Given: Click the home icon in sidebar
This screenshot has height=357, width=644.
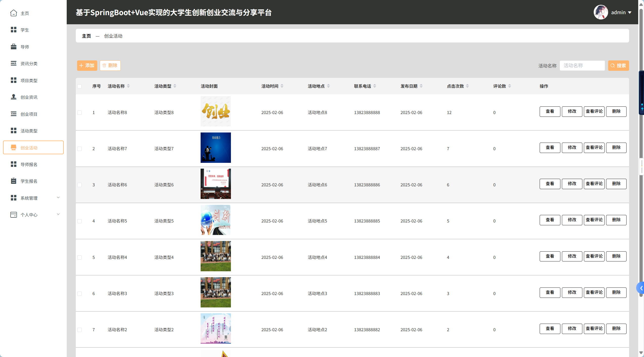Looking at the screenshot, I should point(14,13).
